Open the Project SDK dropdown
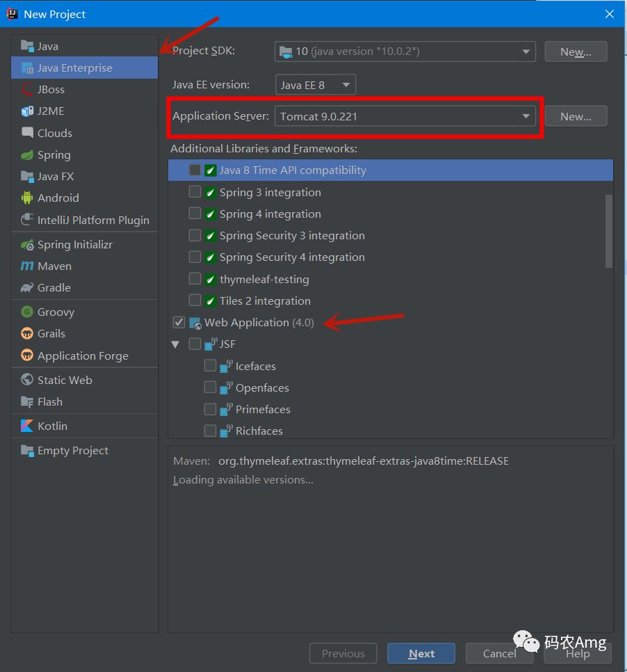 pyautogui.click(x=405, y=51)
